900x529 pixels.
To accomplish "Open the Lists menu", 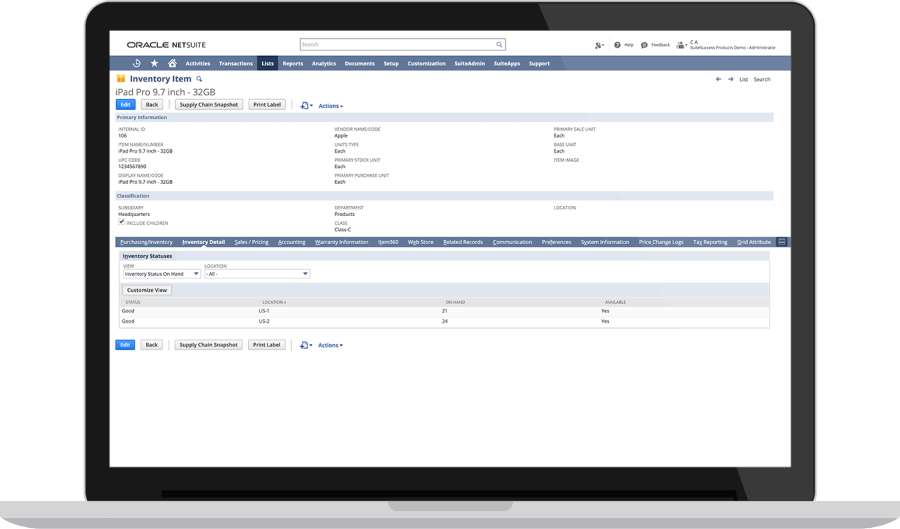I will pos(267,63).
